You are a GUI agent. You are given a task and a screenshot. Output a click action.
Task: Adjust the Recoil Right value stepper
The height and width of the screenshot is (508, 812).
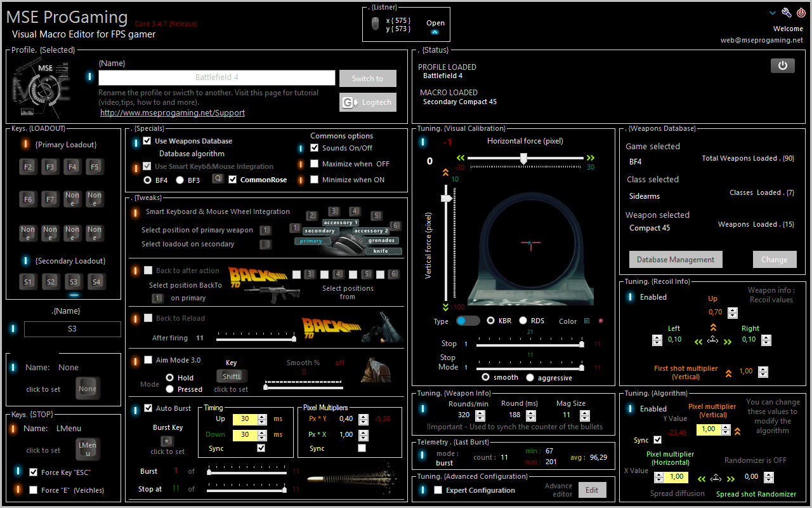tap(766, 340)
